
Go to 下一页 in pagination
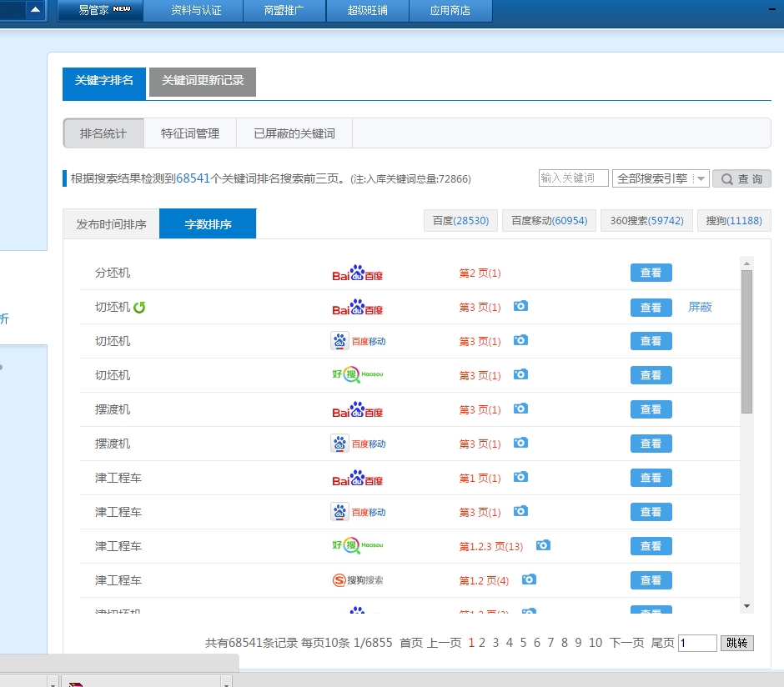626,643
